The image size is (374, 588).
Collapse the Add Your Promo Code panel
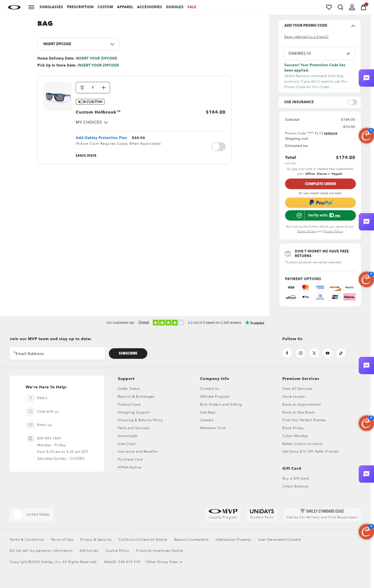(353, 26)
